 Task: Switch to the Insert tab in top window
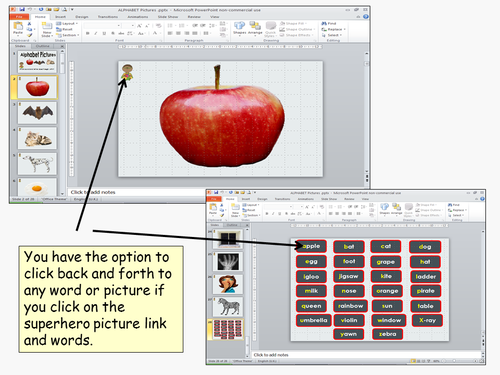point(60,16)
